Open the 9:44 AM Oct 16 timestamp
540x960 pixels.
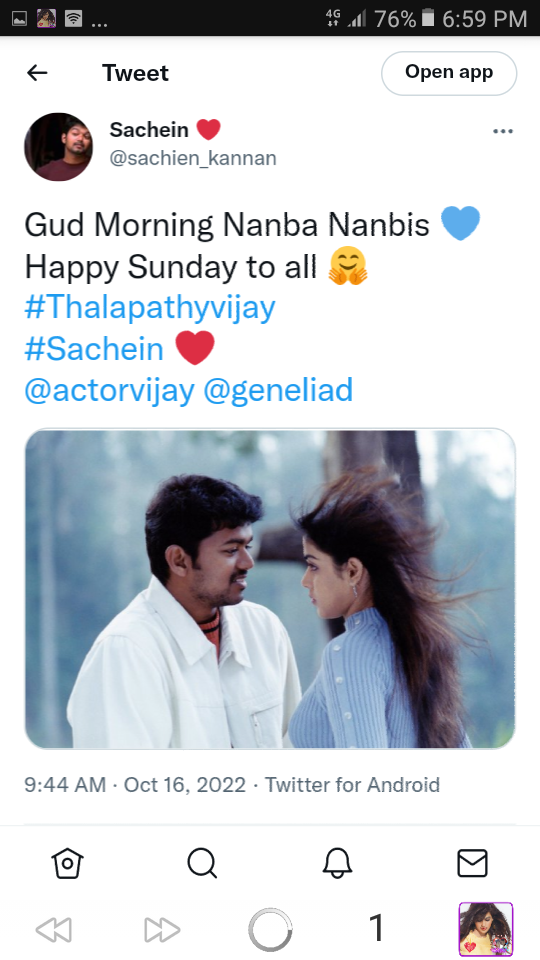click(x=135, y=784)
